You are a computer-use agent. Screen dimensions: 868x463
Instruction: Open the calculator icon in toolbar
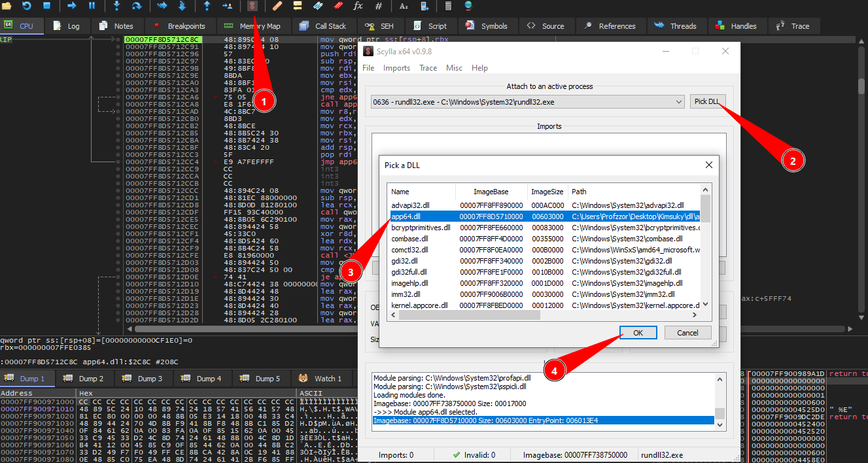click(x=448, y=6)
